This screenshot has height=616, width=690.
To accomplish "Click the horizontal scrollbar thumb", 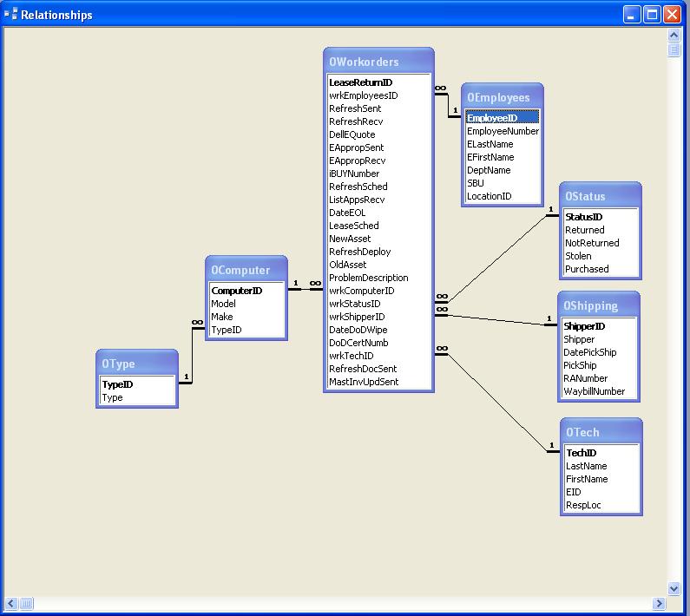I will tap(26, 603).
